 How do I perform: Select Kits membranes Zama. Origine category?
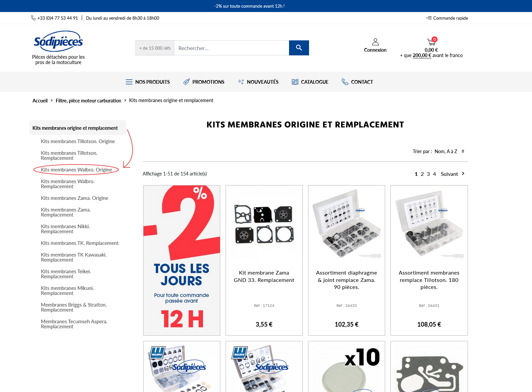(74, 198)
